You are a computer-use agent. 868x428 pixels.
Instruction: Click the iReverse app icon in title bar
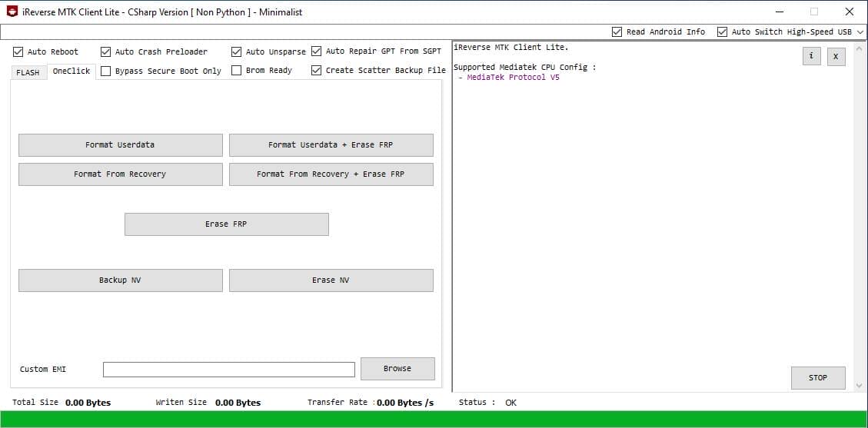click(12, 12)
